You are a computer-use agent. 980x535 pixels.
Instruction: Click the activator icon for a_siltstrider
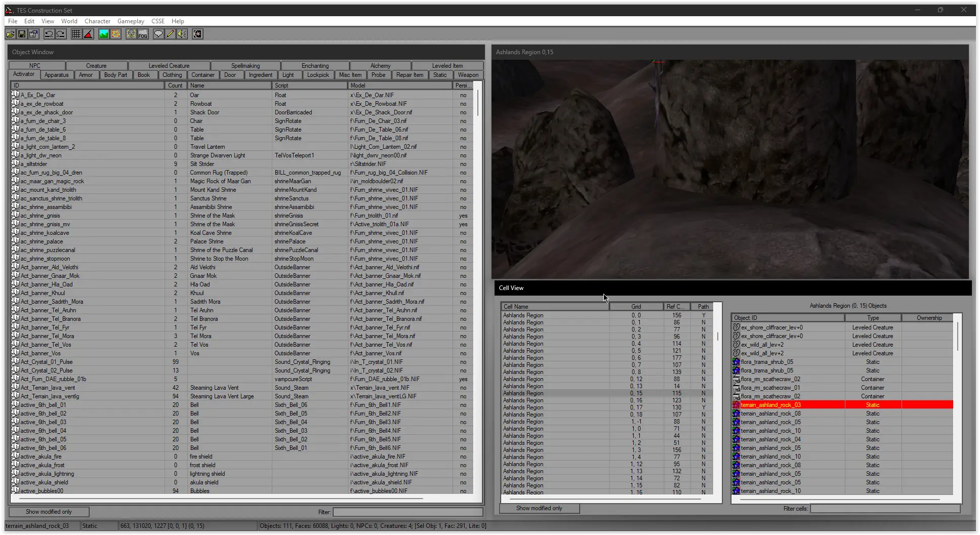[16, 163]
